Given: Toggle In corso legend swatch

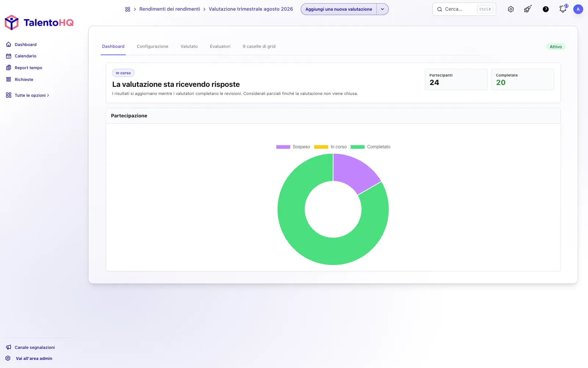Looking at the screenshot, I should click(321, 147).
